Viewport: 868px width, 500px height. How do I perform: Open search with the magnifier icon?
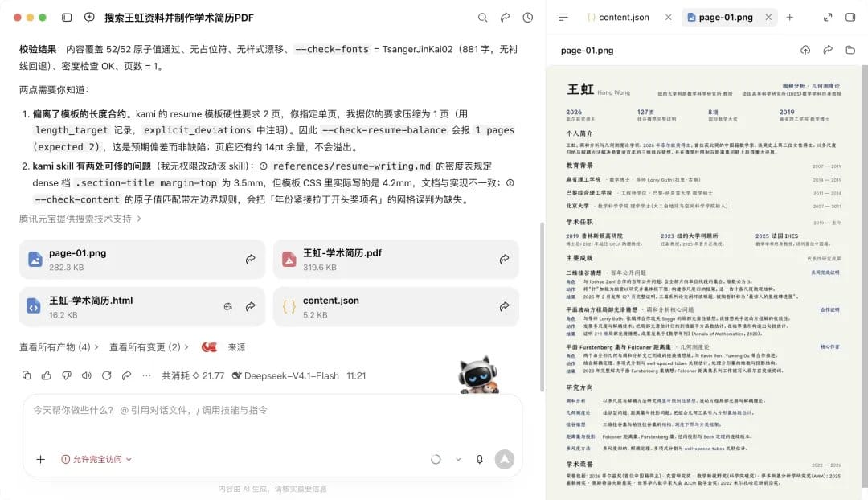[x=483, y=18]
